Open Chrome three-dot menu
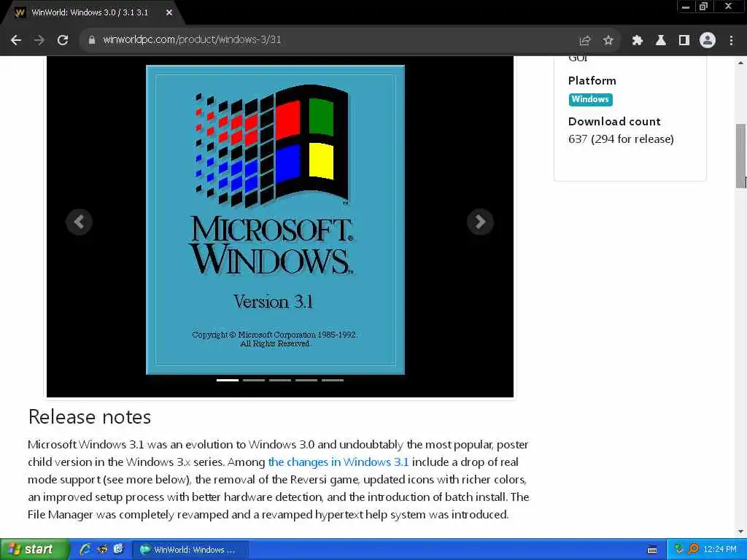The width and height of the screenshot is (747, 560). click(x=731, y=41)
